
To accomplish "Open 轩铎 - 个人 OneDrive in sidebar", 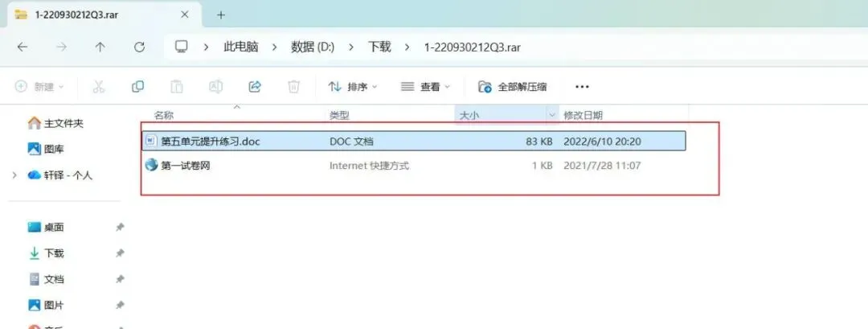I will (x=59, y=175).
